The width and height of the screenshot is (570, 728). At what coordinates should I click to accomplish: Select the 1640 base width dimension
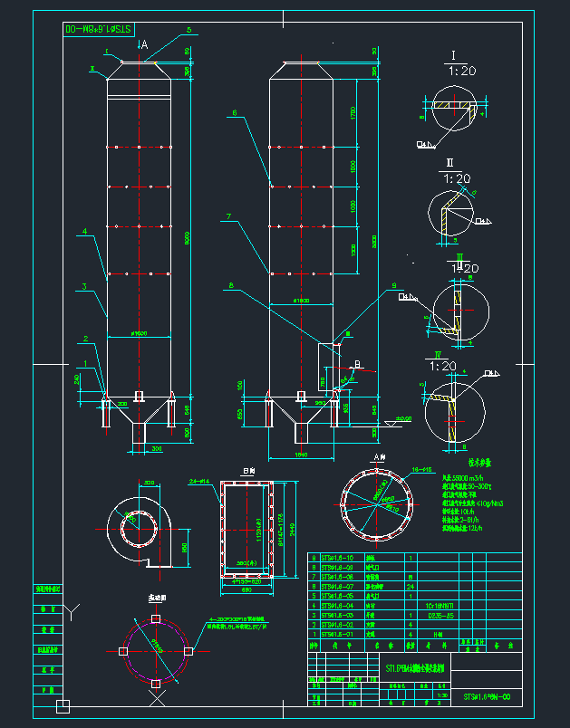pyautogui.click(x=302, y=455)
